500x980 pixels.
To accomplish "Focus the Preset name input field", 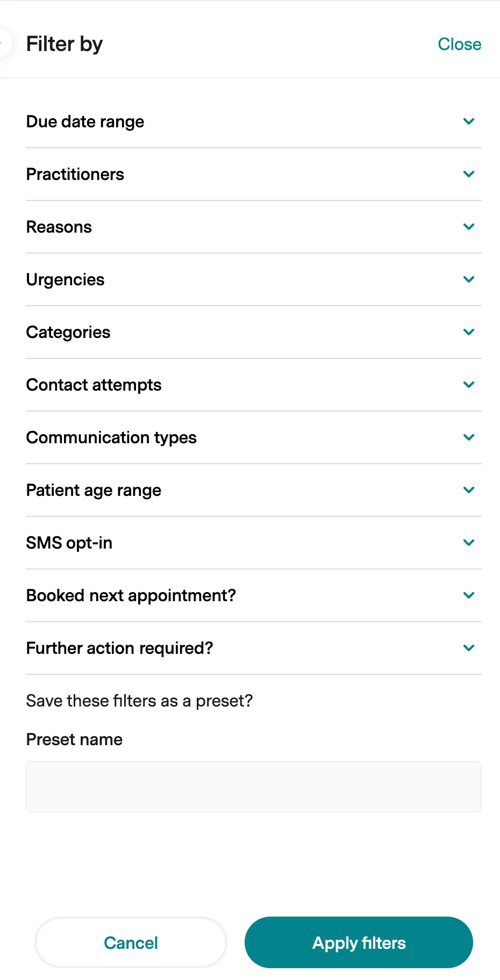I will (253, 786).
